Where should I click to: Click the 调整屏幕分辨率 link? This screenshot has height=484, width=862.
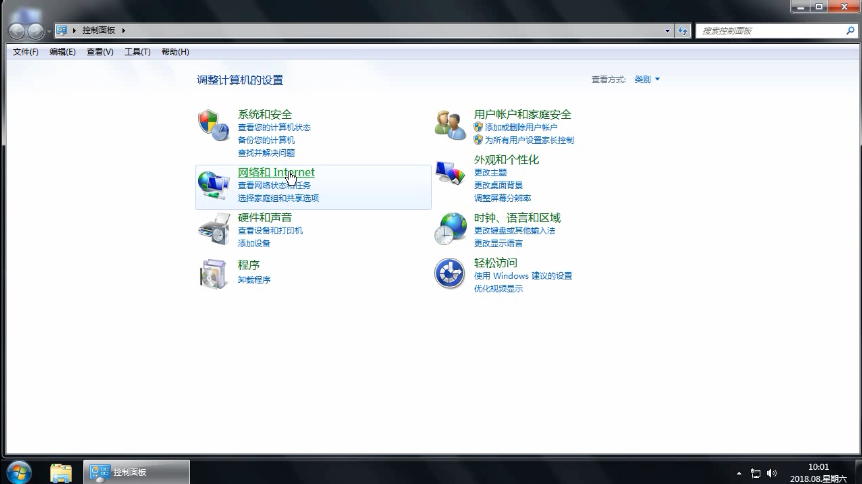tap(502, 198)
